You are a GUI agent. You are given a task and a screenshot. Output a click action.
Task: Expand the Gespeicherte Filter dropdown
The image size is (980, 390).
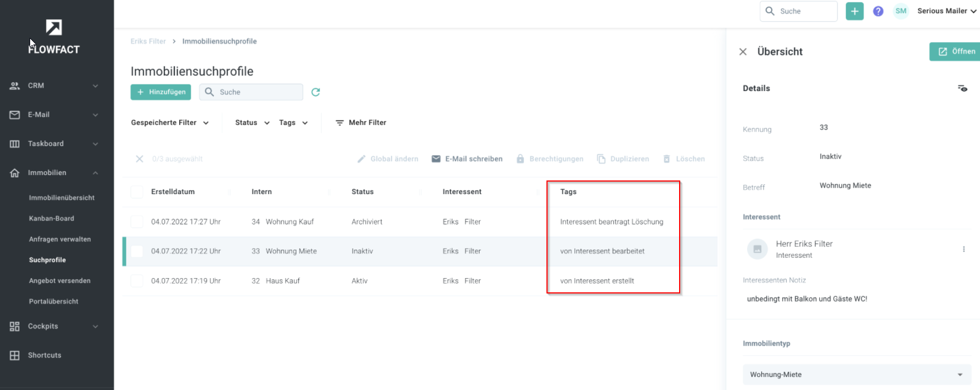[x=170, y=123]
